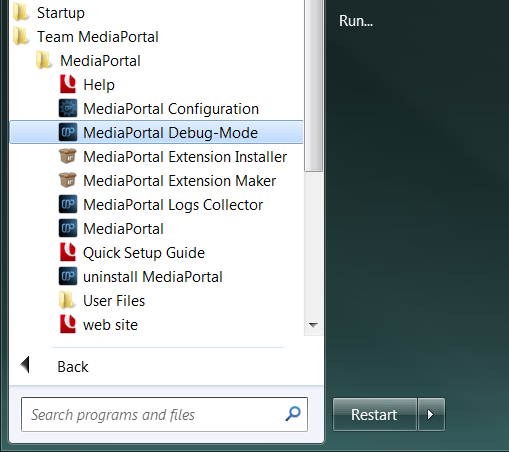Click the uninstall MediaPortal icon
Image resolution: width=509 pixels, height=452 pixels.
coord(68,276)
